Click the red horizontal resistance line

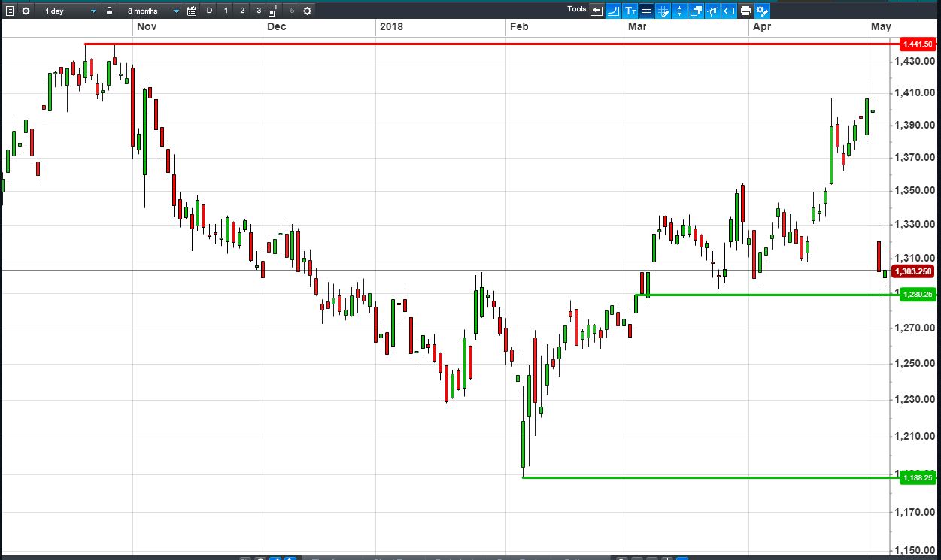(492, 44)
